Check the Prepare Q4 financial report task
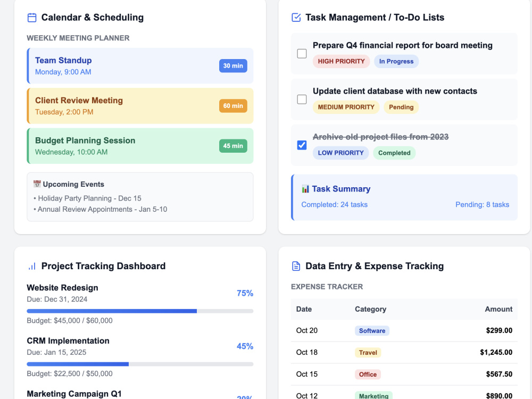The image size is (532, 399). tap(302, 54)
